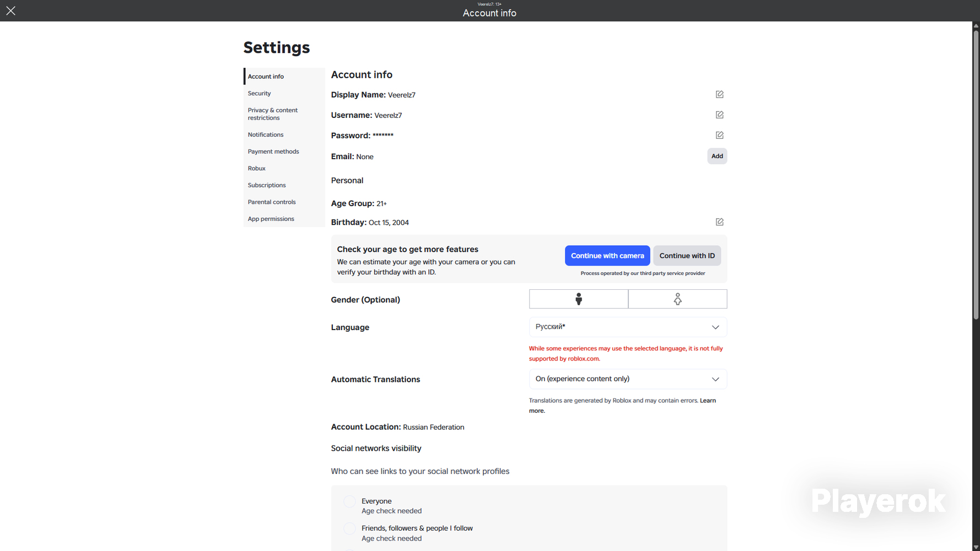Choose the female gender icon
The image size is (980, 551).
(677, 299)
